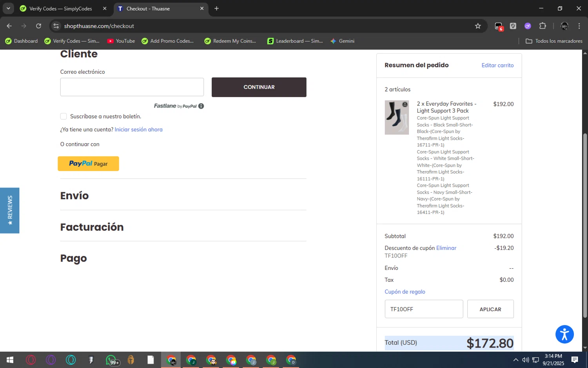Check Suscríbase a nuestro boletín checkbox
This screenshot has height=368, width=588.
tap(64, 116)
